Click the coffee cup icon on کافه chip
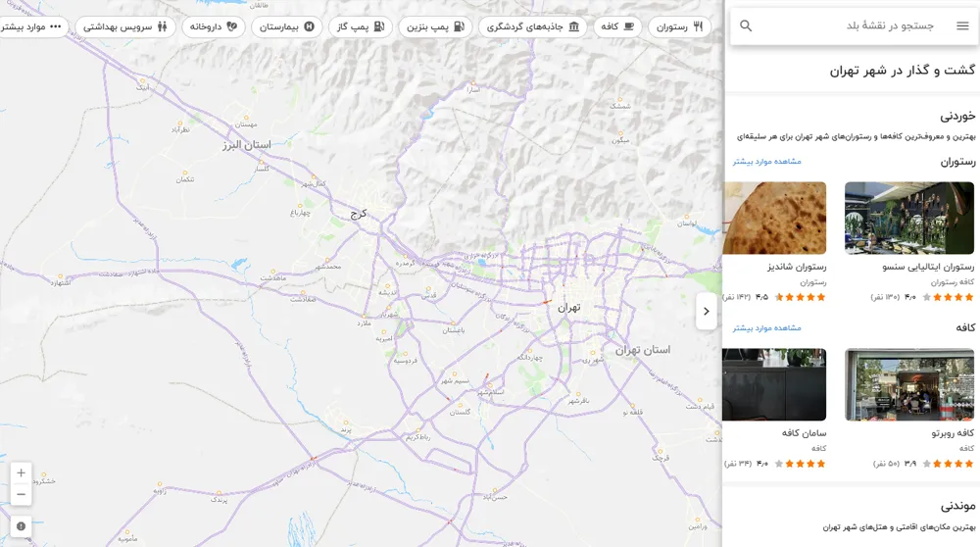980x547 pixels. [x=629, y=26]
